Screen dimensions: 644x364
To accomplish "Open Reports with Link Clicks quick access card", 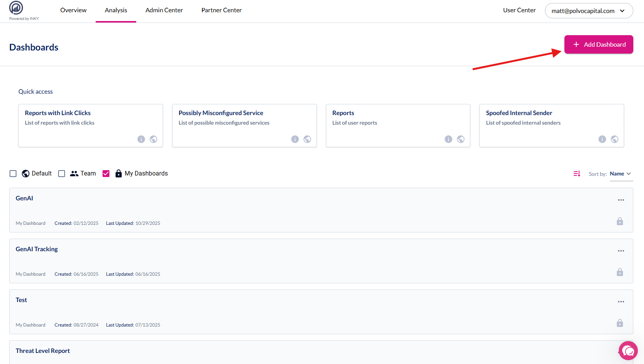I will (91, 125).
